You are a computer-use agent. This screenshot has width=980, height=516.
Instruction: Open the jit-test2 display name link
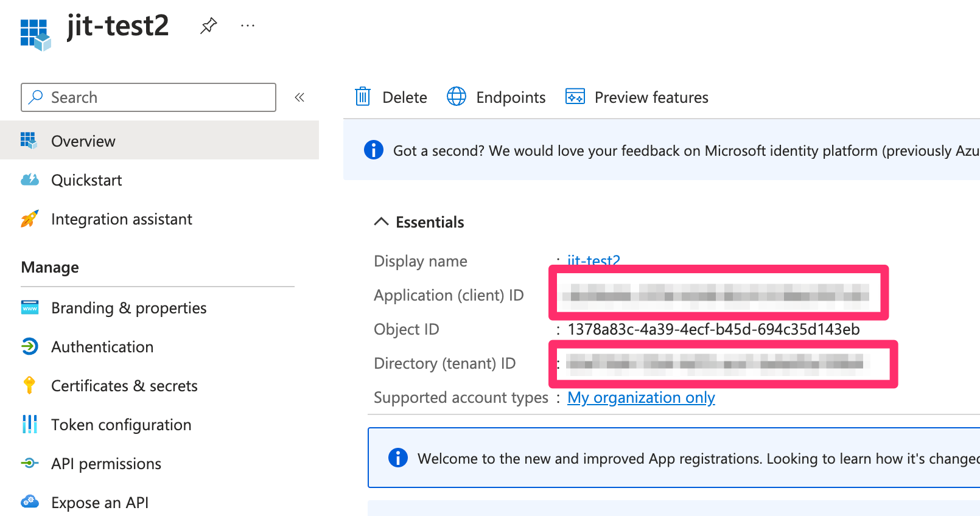593,260
